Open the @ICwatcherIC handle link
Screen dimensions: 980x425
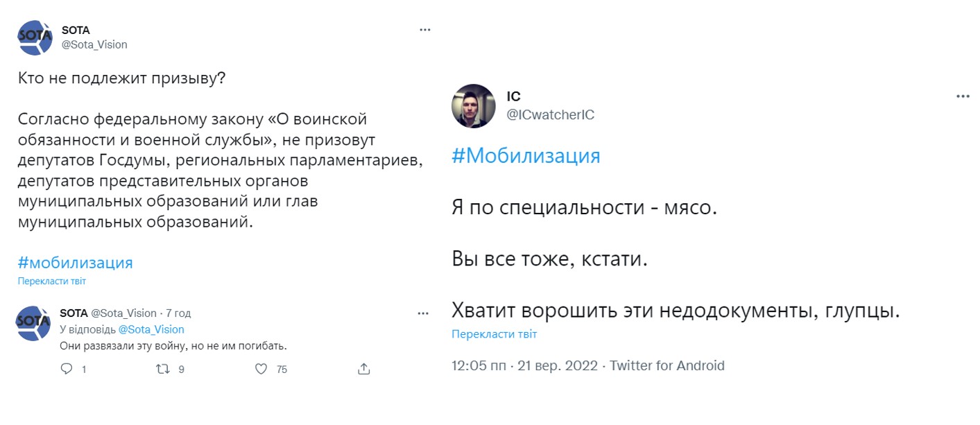click(x=551, y=114)
